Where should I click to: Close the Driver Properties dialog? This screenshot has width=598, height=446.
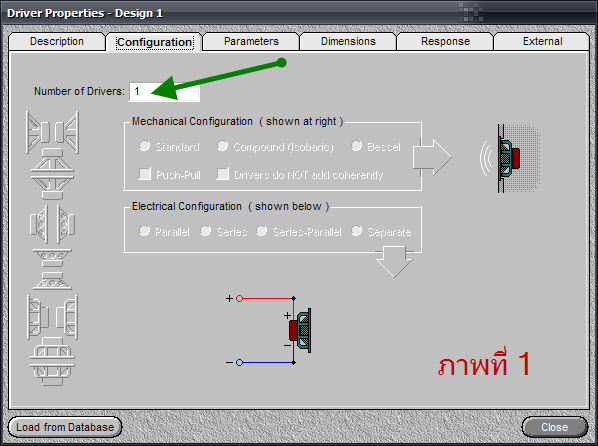coord(555,427)
